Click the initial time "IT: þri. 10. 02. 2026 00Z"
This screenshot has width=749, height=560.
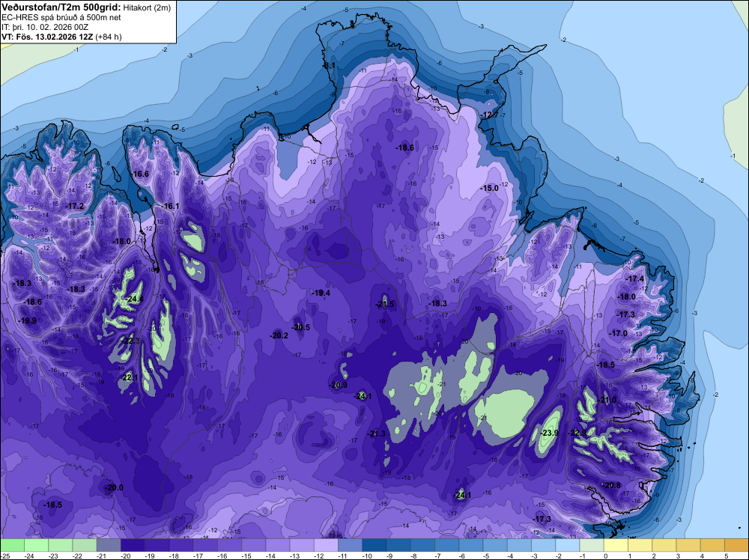pos(44,27)
